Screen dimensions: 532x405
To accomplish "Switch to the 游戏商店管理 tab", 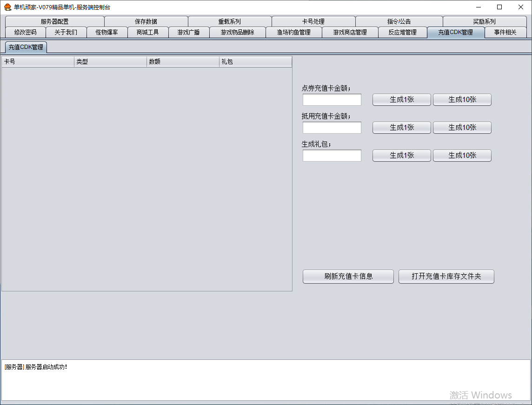I will [350, 32].
